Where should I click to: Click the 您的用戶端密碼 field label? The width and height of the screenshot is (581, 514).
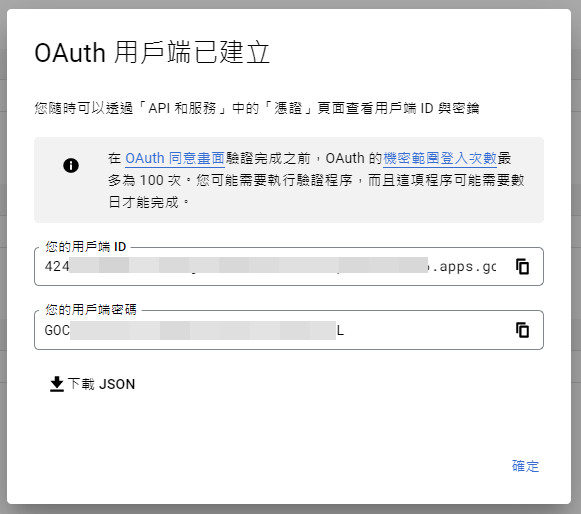pyautogui.click(x=91, y=309)
